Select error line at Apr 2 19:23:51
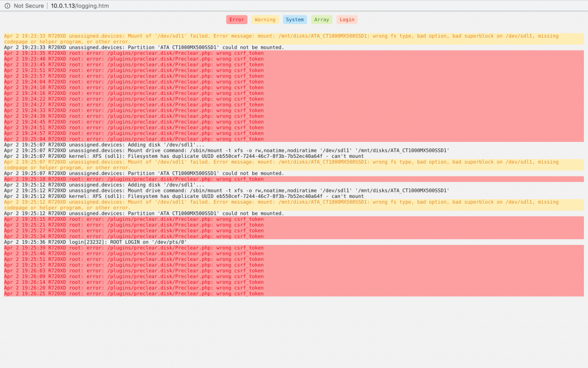The image size is (588, 368). point(294,70)
